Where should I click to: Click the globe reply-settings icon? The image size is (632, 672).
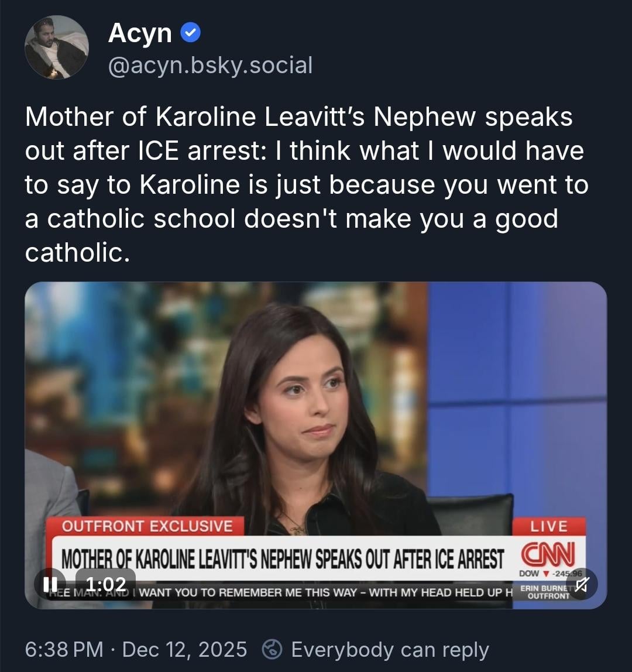click(272, 649)
